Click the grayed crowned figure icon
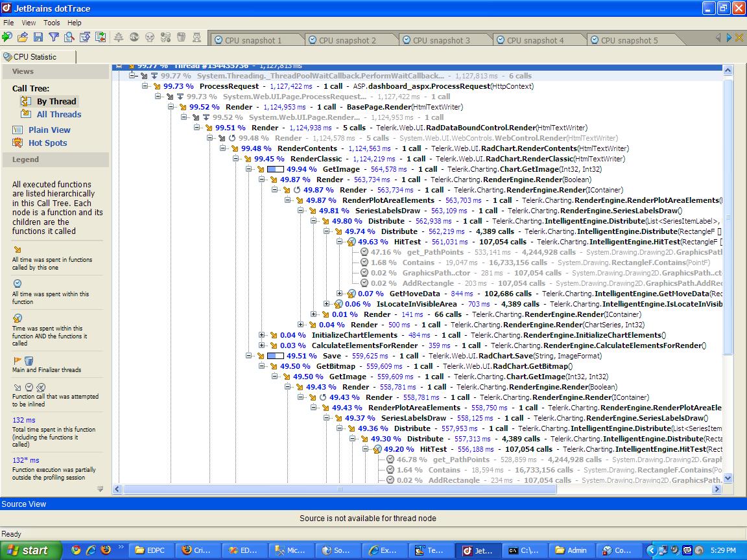 coord(196,37)
